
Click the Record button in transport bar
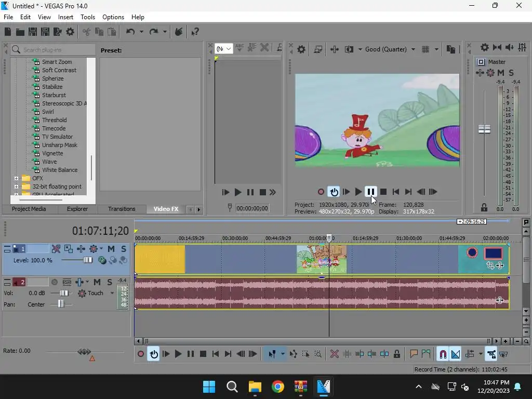click(140, 354)
